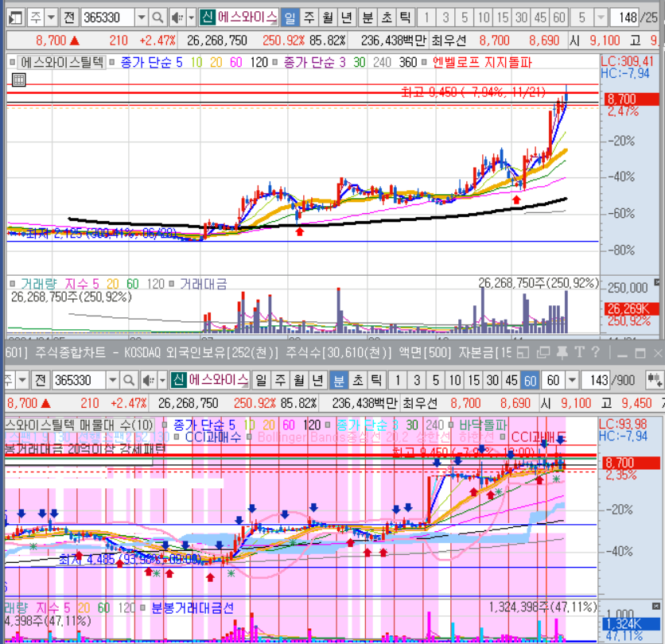Image resolution: width=665 pixels, height=644 pixels.
Task: Expand speaker options dropdown in top chart toolbar
Action: pos(191,17)
